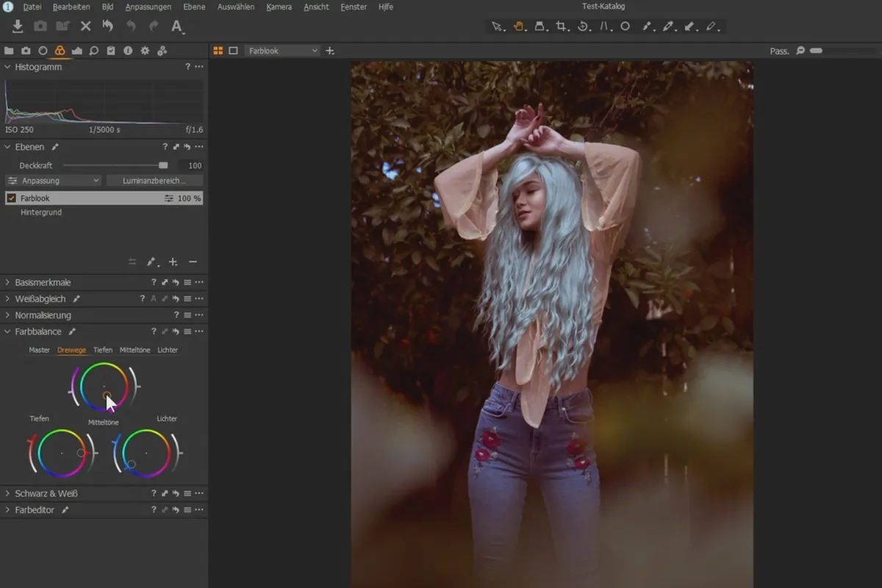Click the Capture camera icon in top toolbar
Viewport: 882px width, 588px height.
[x=40, y=26]
